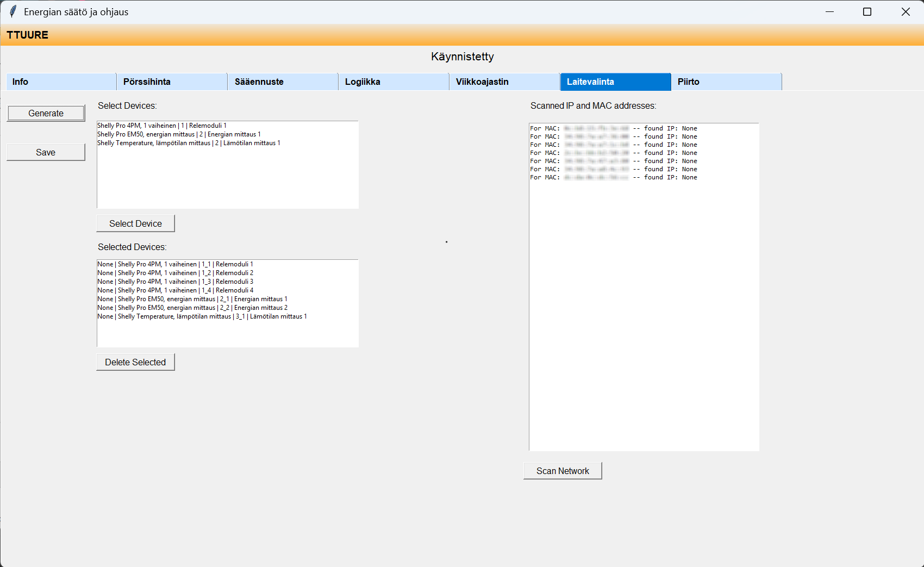Open the Piirto tab
The height and width of the screenshot is (567, 924).
pos(726,82)
